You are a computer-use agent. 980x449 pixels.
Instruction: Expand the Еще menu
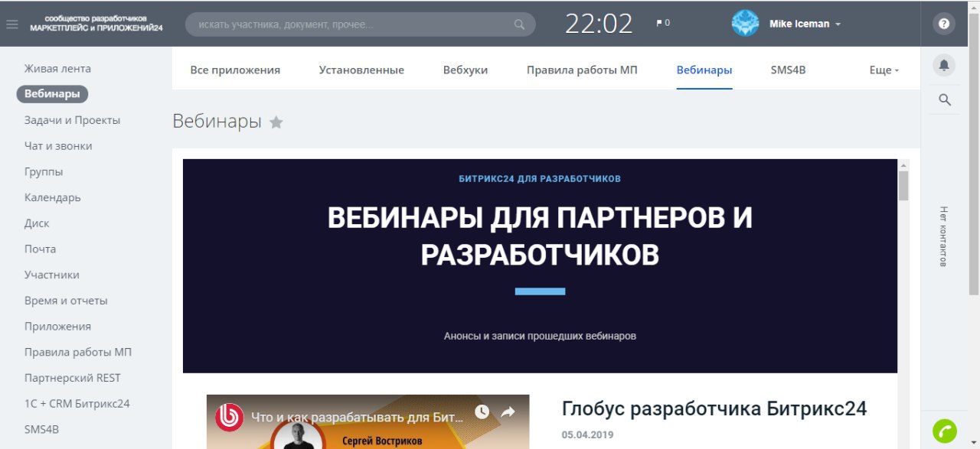click(884, 70)
